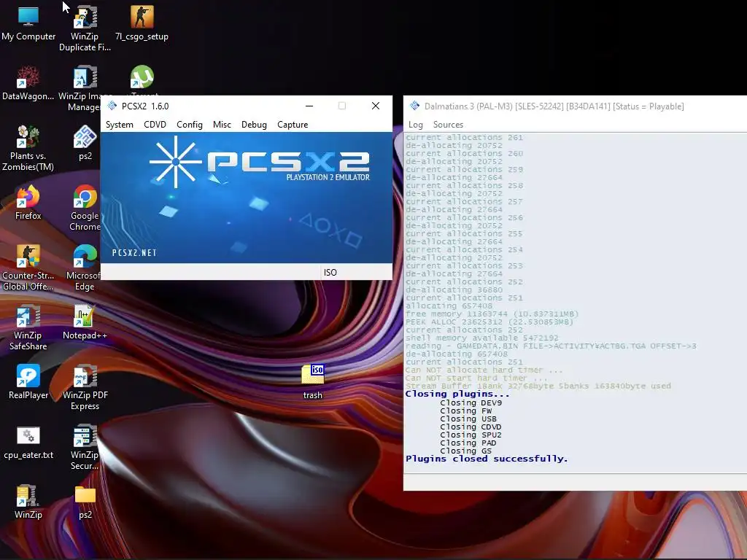
Task: Select the Firefox desktop icon
Action: (x=28, y=203)
